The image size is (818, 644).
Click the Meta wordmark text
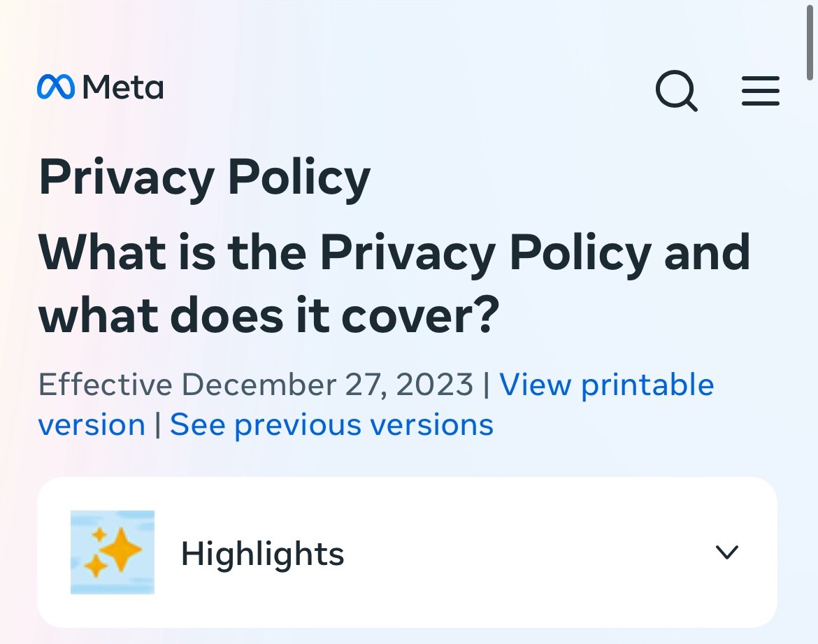click(122, 87)
